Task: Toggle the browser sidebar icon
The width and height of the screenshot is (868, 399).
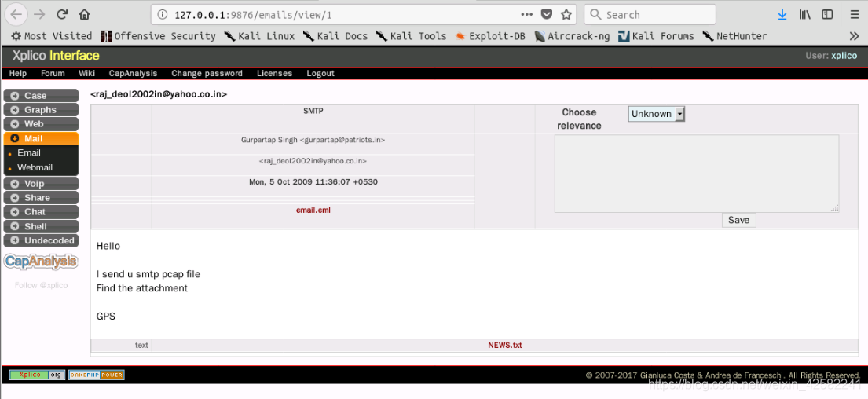Action: pos(827,15)
